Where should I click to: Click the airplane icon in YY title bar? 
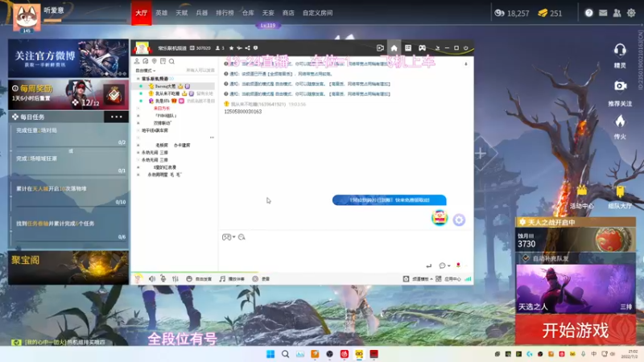tap(239, 48)
